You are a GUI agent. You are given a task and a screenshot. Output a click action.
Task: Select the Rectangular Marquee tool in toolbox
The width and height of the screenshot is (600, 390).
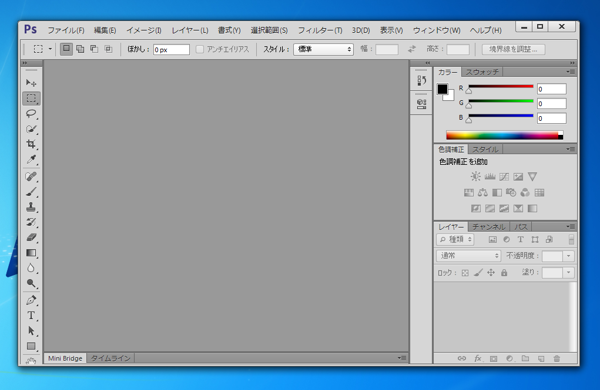pos(31,98)
